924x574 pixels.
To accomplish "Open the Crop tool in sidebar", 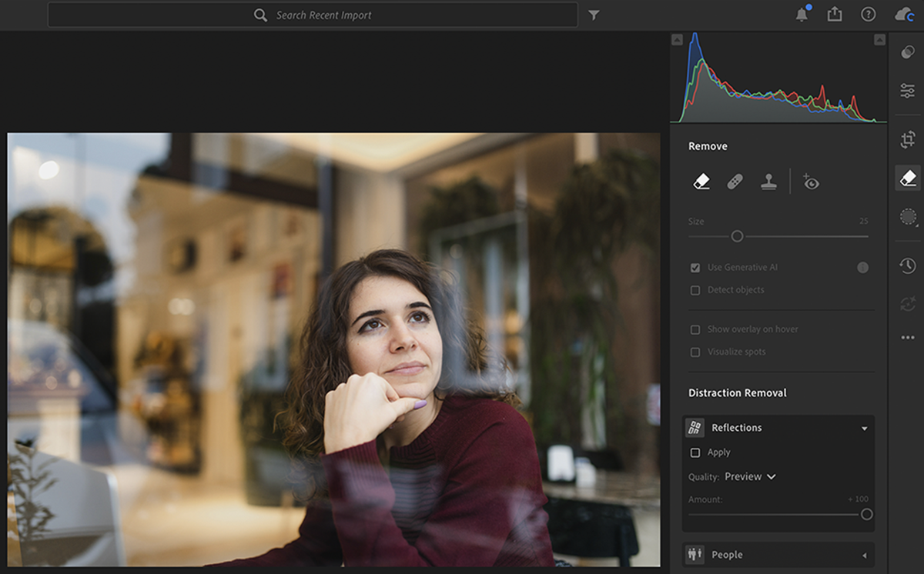I will click(x=908, y=139).
